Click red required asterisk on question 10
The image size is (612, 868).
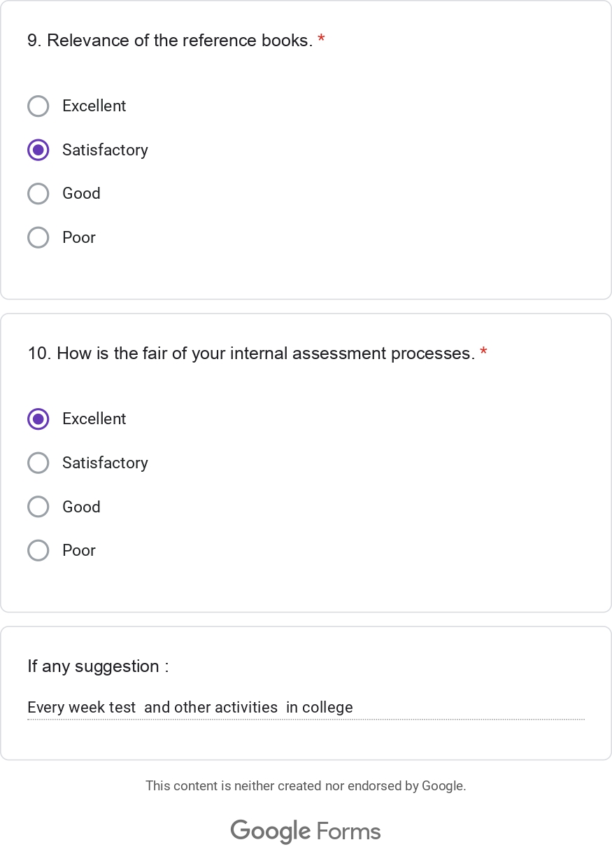coord(483,353)
